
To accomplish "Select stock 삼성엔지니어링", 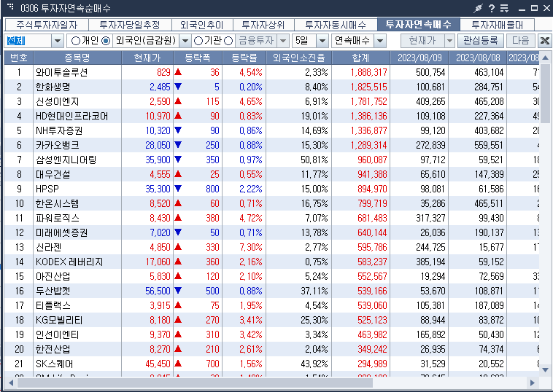I will [x=66, y=160].
